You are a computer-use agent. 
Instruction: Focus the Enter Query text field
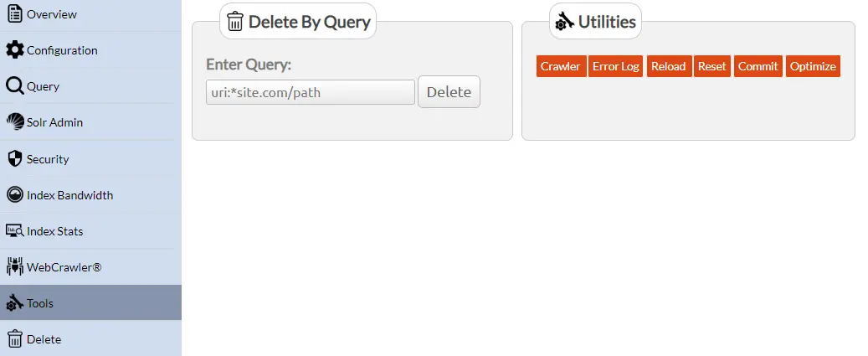point(311,92)
